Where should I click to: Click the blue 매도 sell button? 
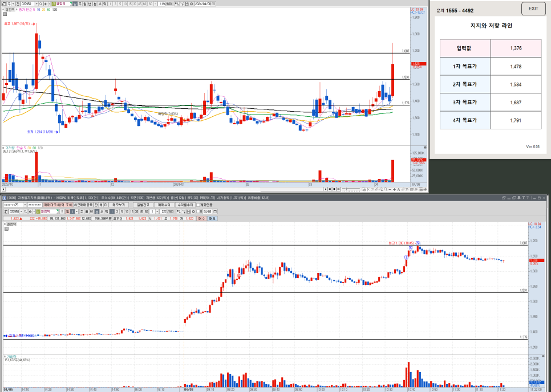click(x=213, y=218)
